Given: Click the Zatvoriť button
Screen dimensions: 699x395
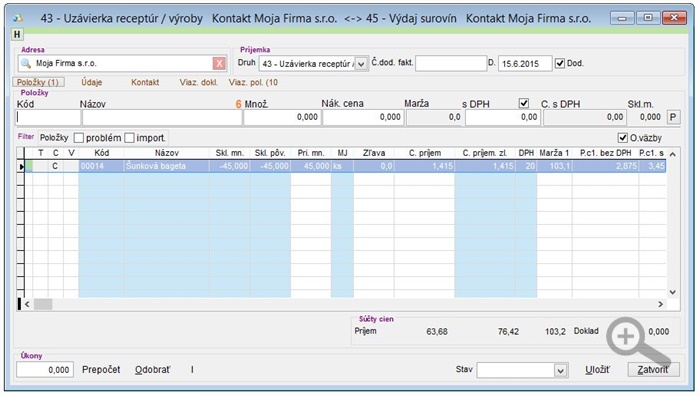Looking at the screenshot, I should (x=654, y=370).
